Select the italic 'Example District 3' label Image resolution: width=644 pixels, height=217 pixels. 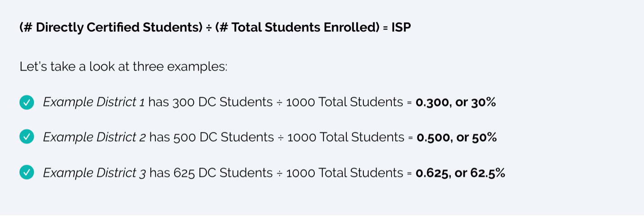pos(94,172)
